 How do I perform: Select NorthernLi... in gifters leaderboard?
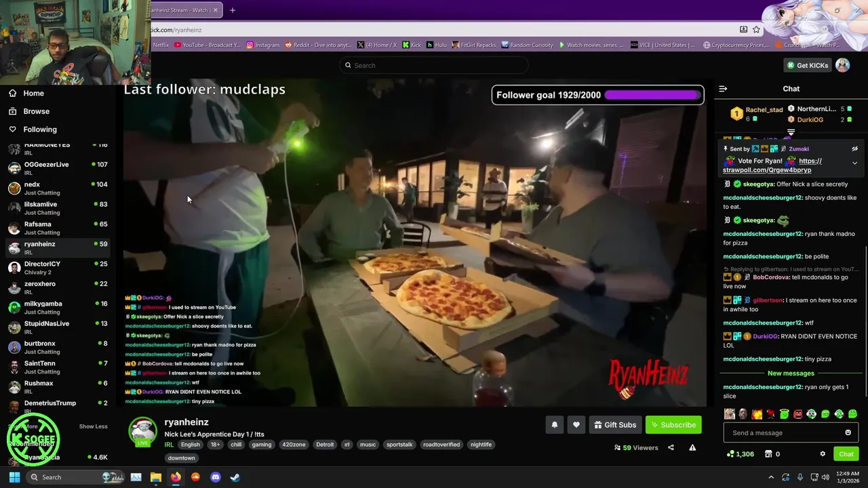click(x=816, y=108)
